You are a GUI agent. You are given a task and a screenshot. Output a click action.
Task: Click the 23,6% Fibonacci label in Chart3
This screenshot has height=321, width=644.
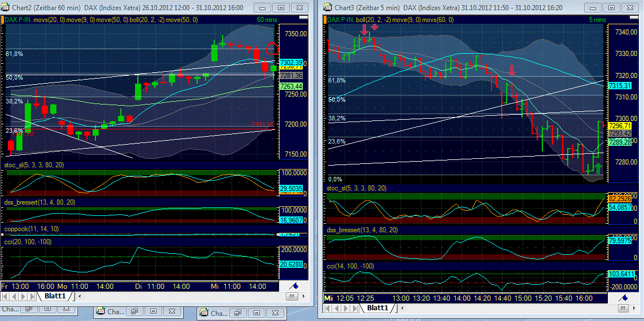337,141
